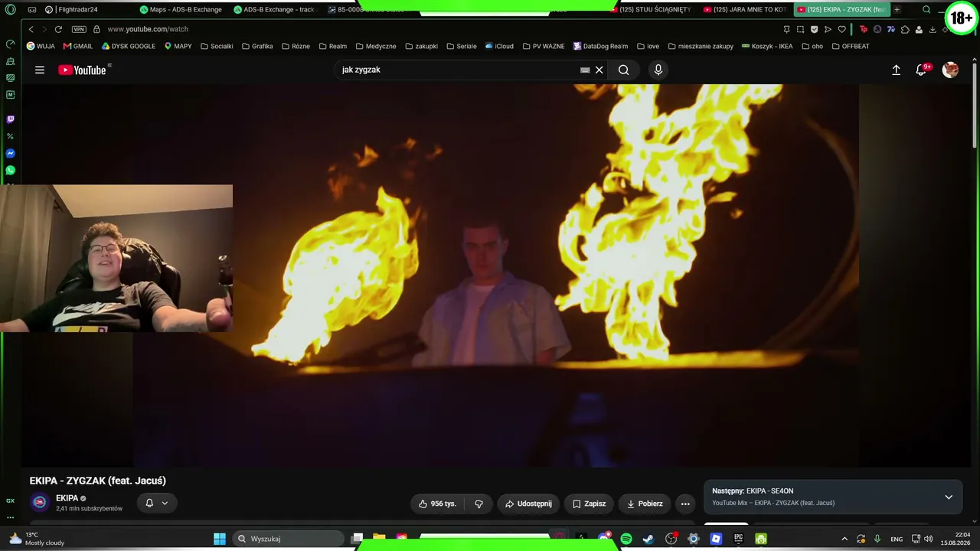
Task: Go to the YouTube home logo
Action: [82, 70]
